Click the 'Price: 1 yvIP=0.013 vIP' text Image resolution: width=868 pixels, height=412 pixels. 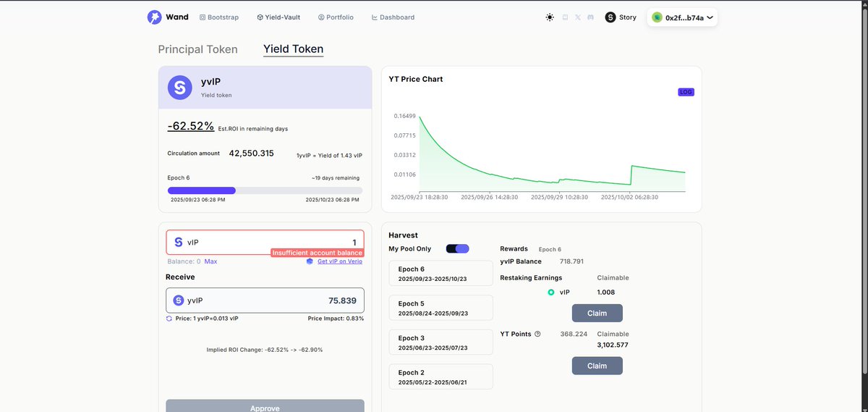pos(207,319)
